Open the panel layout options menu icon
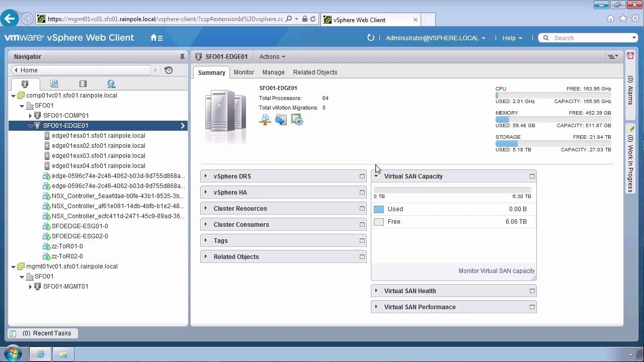The height and width of the screenshot is (362, 644). tap(613, 57)
